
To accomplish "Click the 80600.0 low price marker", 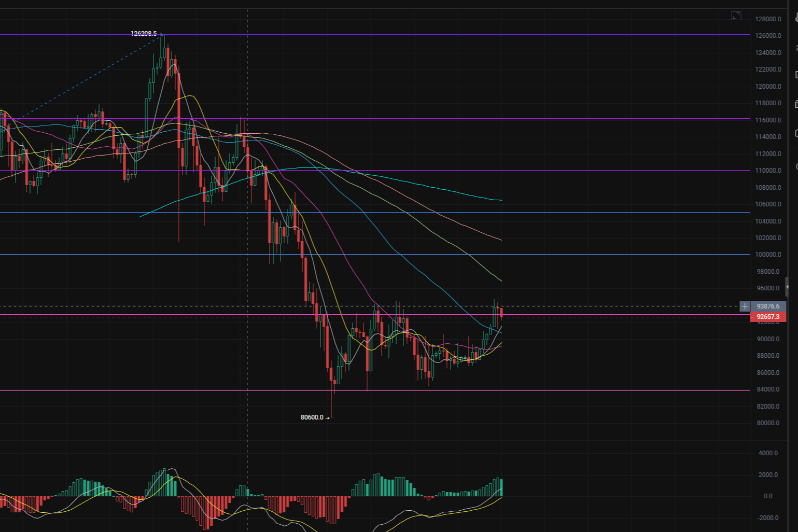I will (x=312, y=417).
